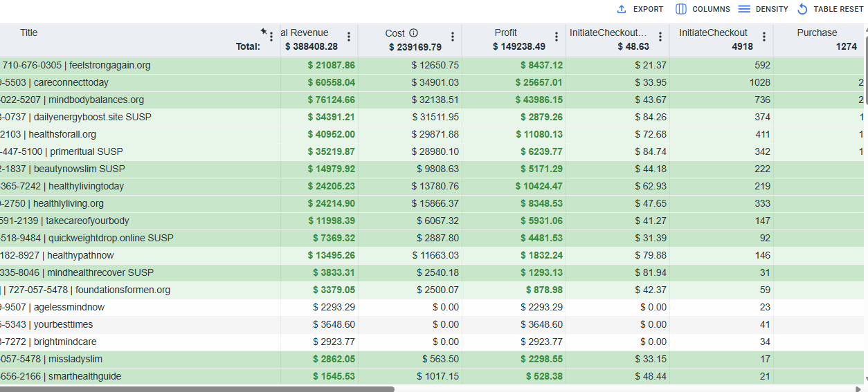Change table Density setting
The image size is (868, 392).
(763, 9)
